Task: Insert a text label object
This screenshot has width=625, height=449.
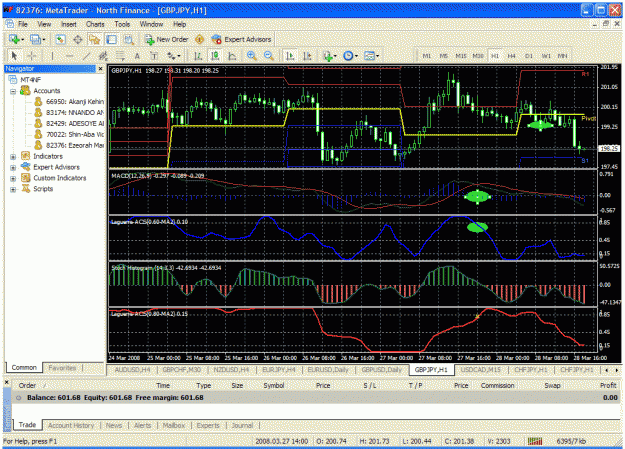Action: click(x=154, y=56)
